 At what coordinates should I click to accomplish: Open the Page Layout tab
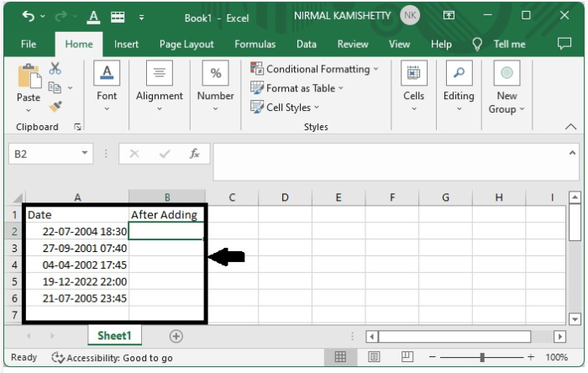[186, 45]
